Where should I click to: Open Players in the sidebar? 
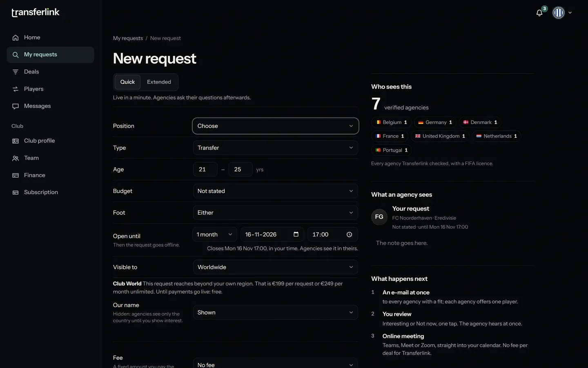pos(50,89)
